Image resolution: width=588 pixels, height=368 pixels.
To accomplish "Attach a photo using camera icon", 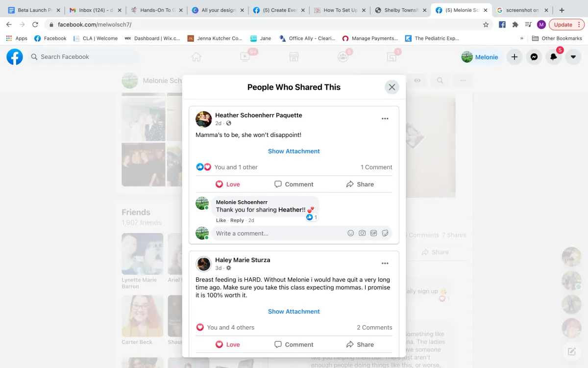I will point(362,234).
